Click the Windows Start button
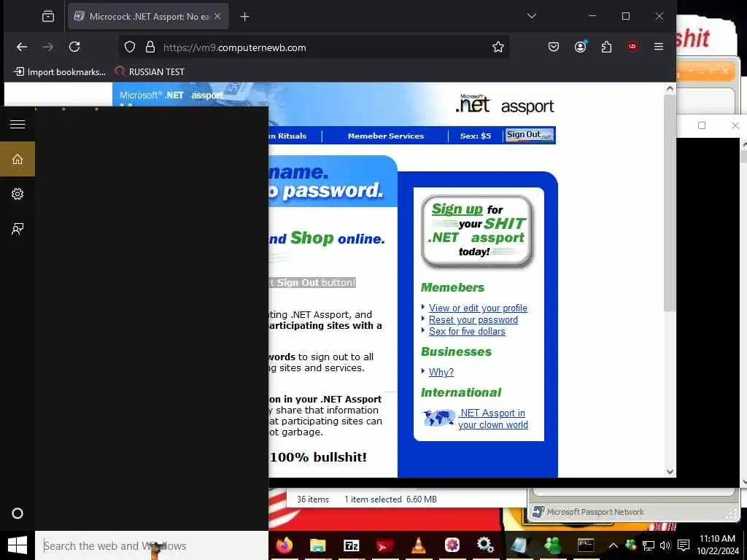This screenshot has height=560, width=747. click(18, 545)
